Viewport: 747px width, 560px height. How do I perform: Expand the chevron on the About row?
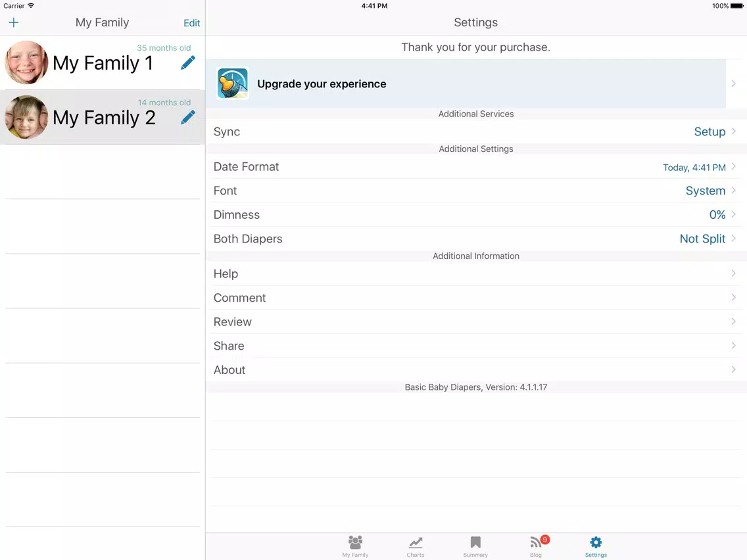734,369
